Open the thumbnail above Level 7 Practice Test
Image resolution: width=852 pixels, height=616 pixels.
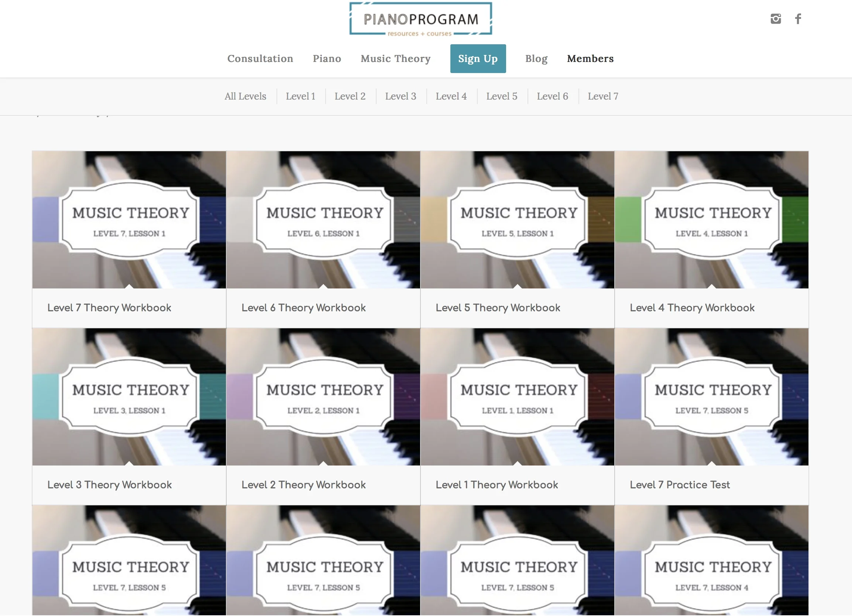click(x=711, y=397)
